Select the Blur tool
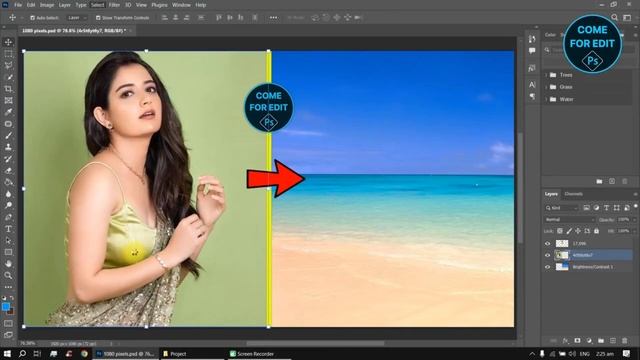The height and width of the screenshot is (360, 640). point(8,194)
